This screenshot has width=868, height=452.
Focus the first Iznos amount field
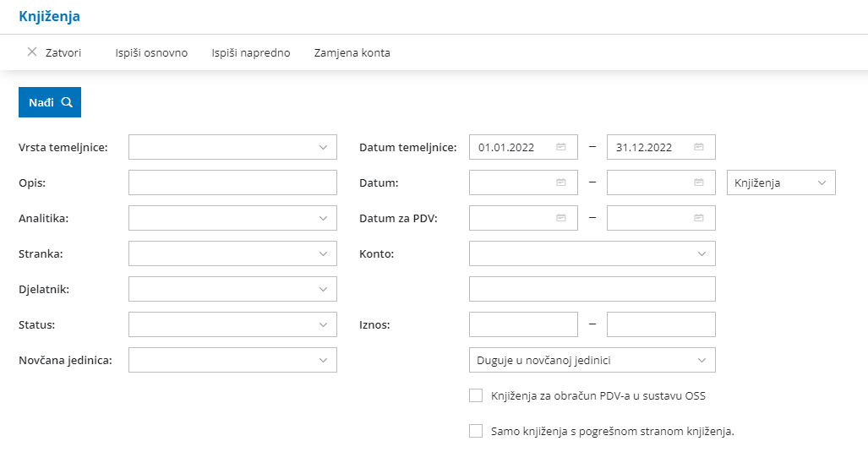pyautogui.click(x=523, y=324)
